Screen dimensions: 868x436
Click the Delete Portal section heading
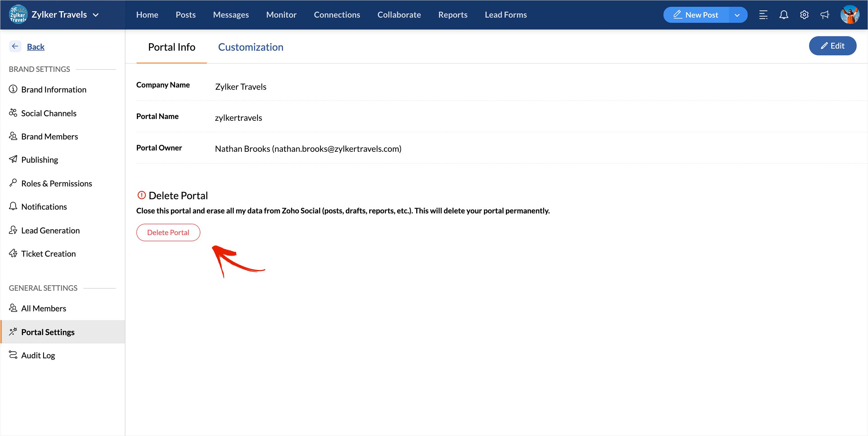(x=178, y=196)
